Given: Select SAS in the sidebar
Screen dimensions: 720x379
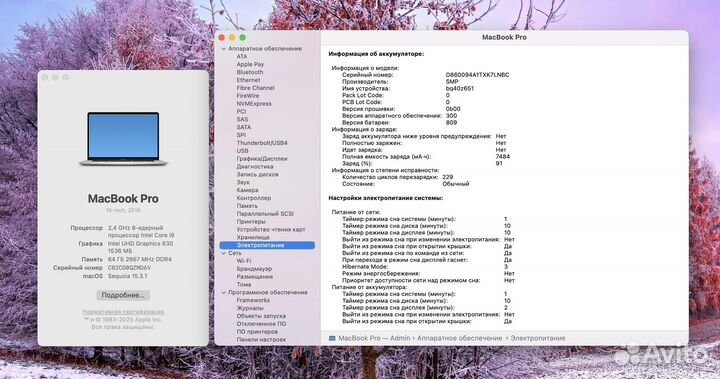Looking at the screenshot, I should 242,119.
